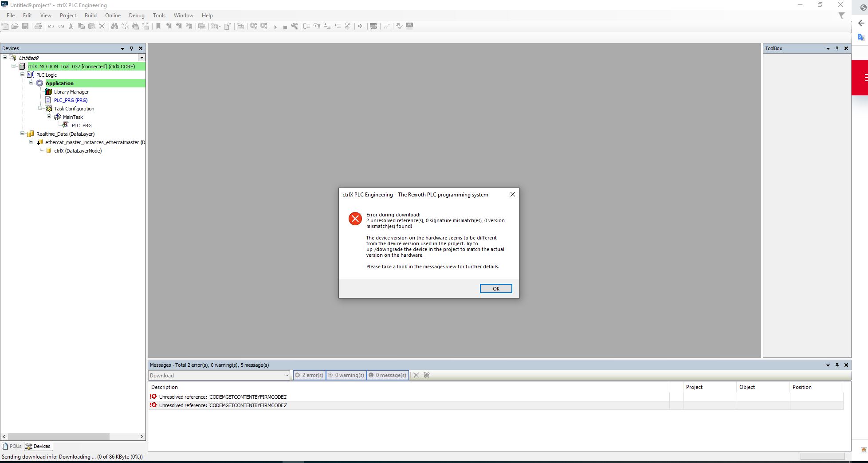Open the Download message category dropdown
868x463 pixels.
[287, 376]
